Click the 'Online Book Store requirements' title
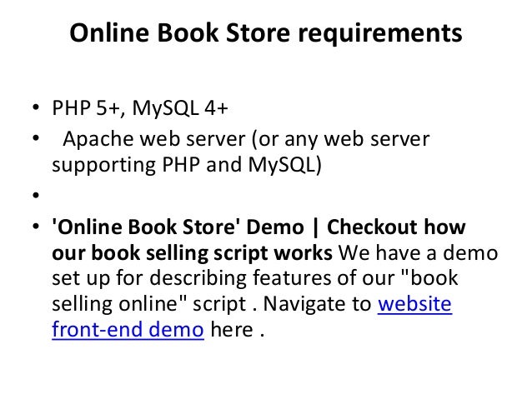The width and height of the screenshot is (532, 399). point(266,32)
